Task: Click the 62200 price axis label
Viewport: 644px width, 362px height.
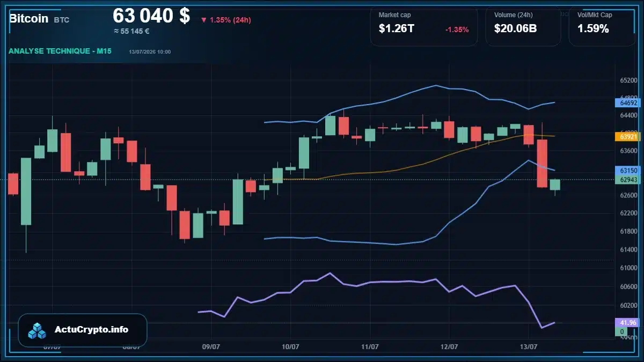Action: point(628,213)
